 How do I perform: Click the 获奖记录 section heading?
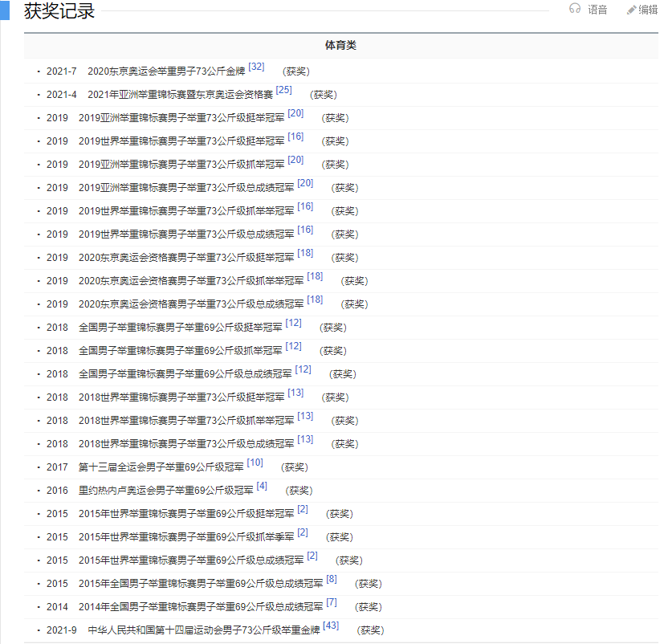click(x=59, y=11)
